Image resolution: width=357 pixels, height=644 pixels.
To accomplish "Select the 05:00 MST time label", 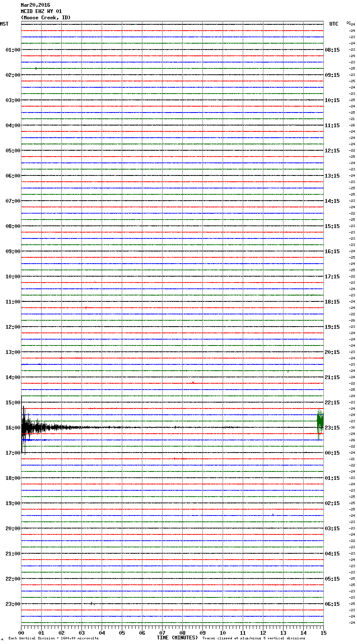I will pyautogui.click(x=13, y=151).
